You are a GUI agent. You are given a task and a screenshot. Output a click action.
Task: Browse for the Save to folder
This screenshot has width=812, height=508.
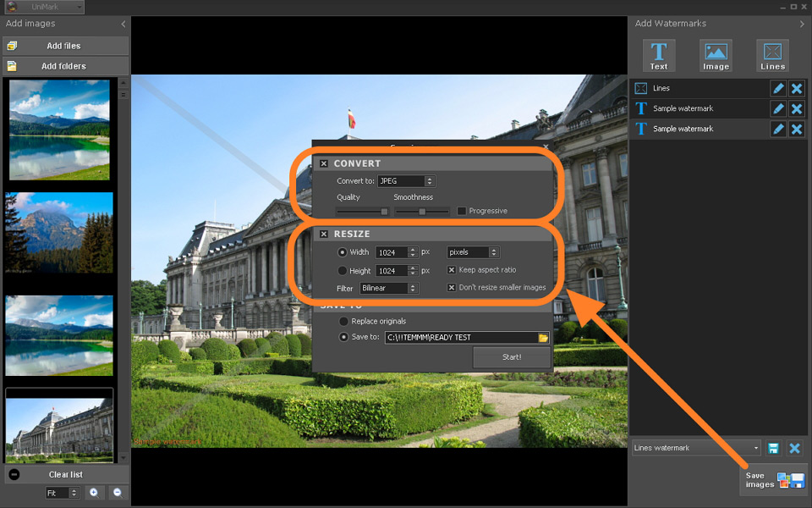[544, 338]
